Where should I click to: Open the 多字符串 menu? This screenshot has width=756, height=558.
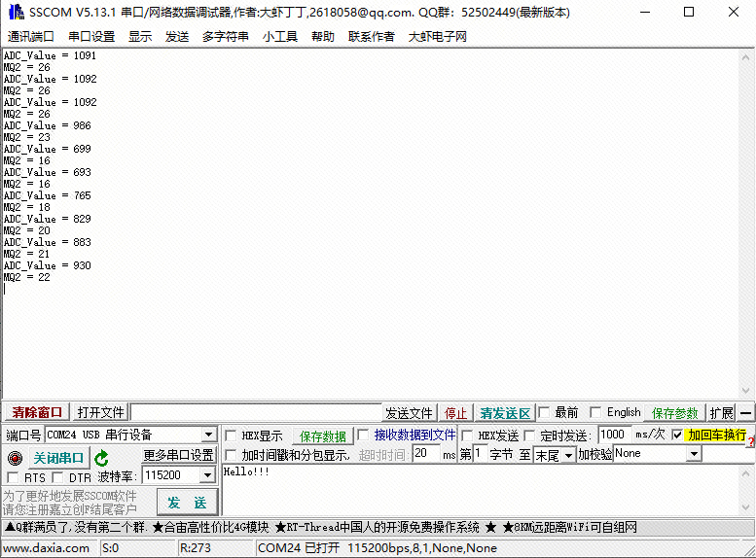225,37
